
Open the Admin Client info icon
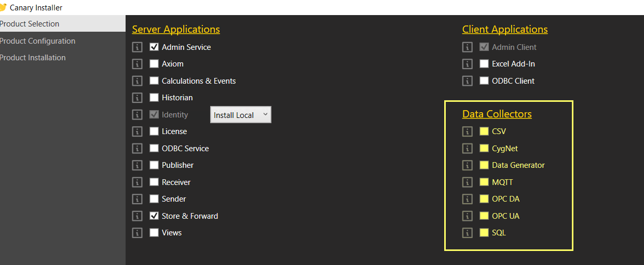(x=467, y=47)
